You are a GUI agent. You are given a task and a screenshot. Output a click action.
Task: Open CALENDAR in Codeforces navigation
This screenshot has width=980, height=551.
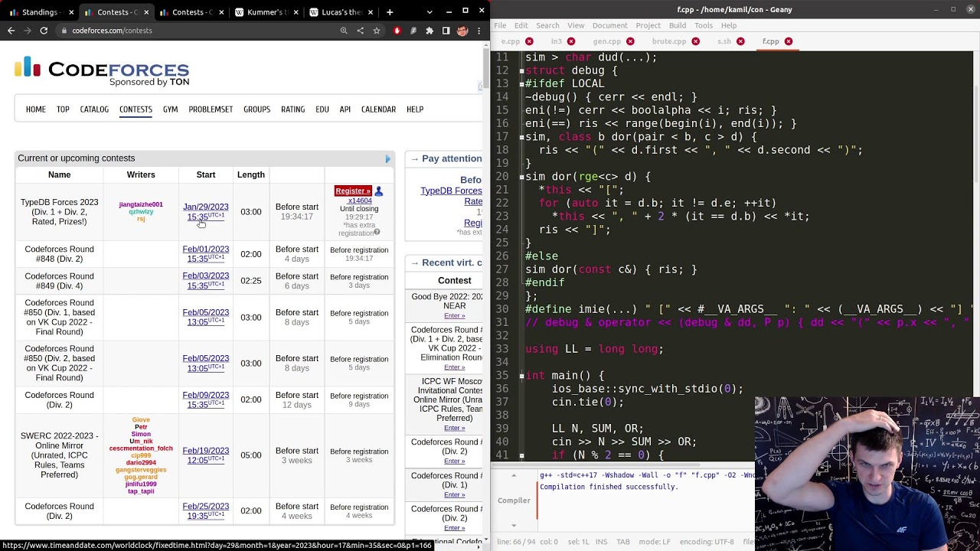(x=378, y=109)
